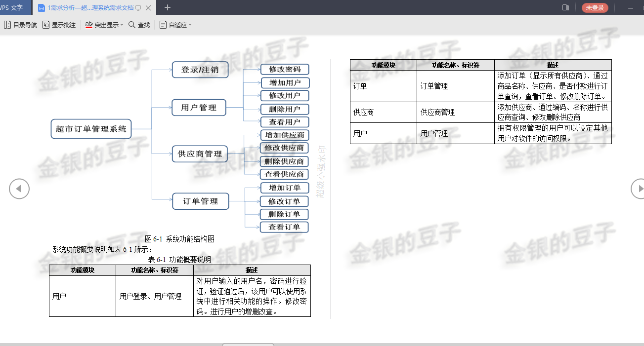Click the document icon on the open file tab
644x346 pixels.
point(42,7)
